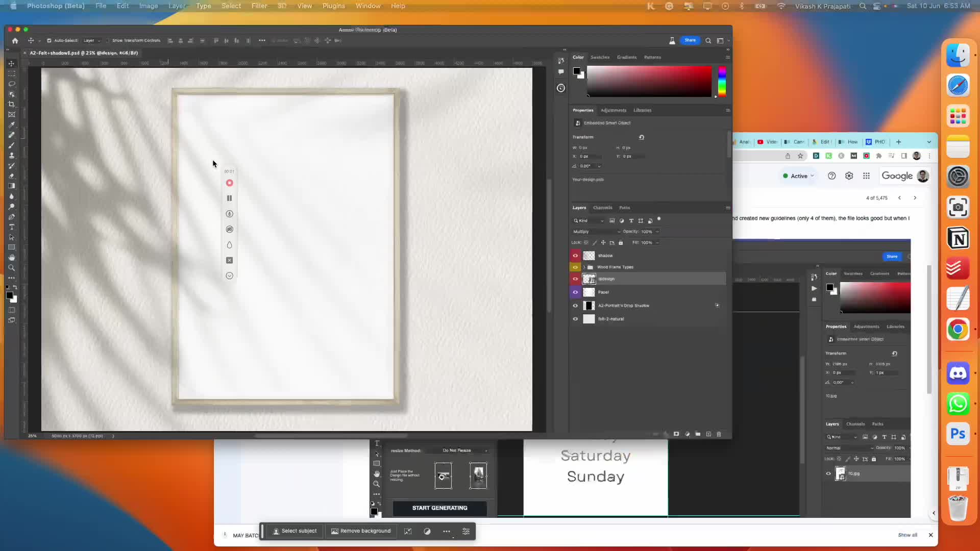Uncheck the Auto-Select checkbox

(49, 41)
